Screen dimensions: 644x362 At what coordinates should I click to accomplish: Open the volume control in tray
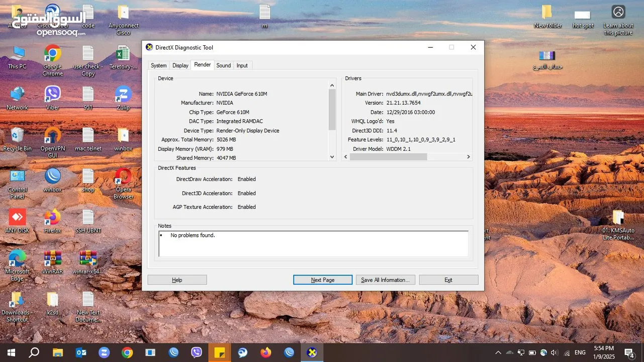[554, 353]
